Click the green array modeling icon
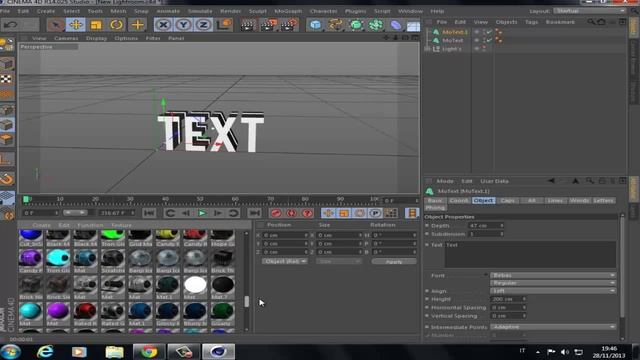640x360 pixels. pos(376,25)
